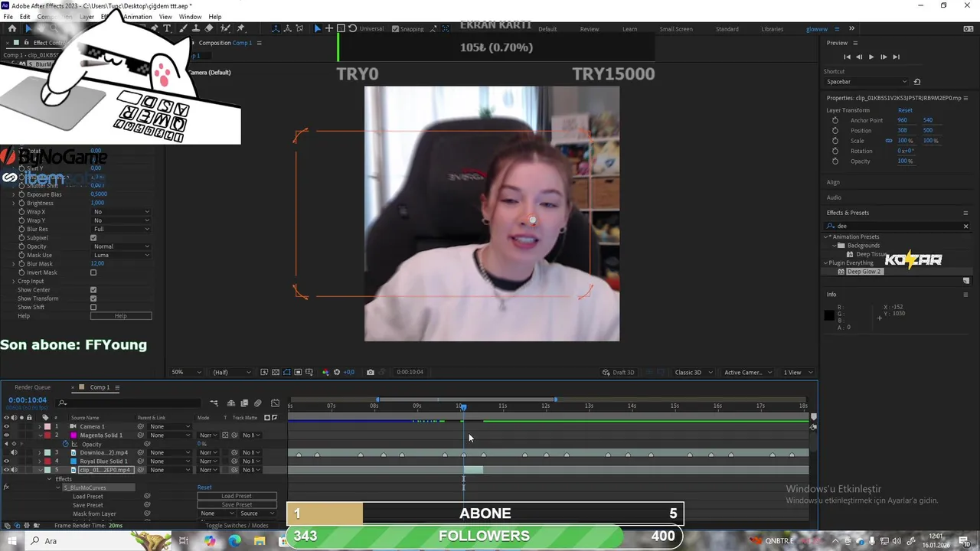Reset the preview shortcut setting

[917, 82]
